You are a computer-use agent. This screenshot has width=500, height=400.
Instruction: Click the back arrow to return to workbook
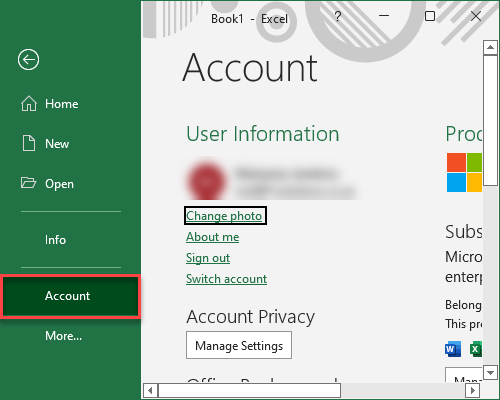28,60
